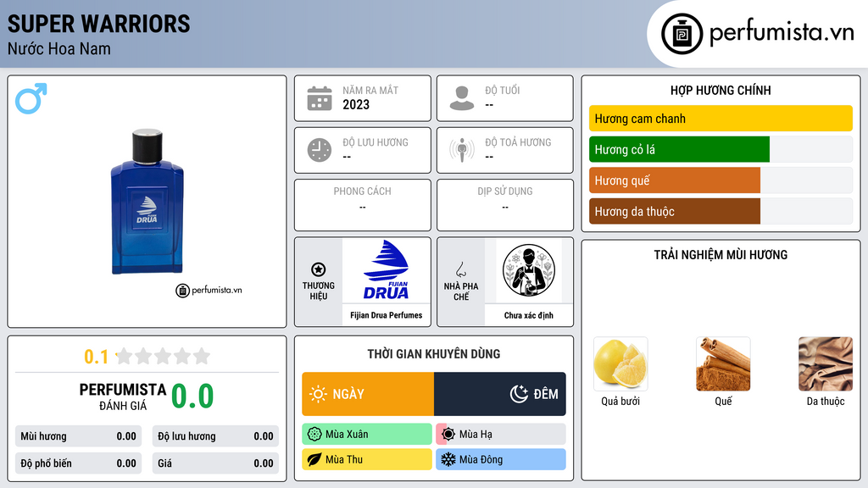Click the sillage icon for Độ toả hương

pos(462,150)
